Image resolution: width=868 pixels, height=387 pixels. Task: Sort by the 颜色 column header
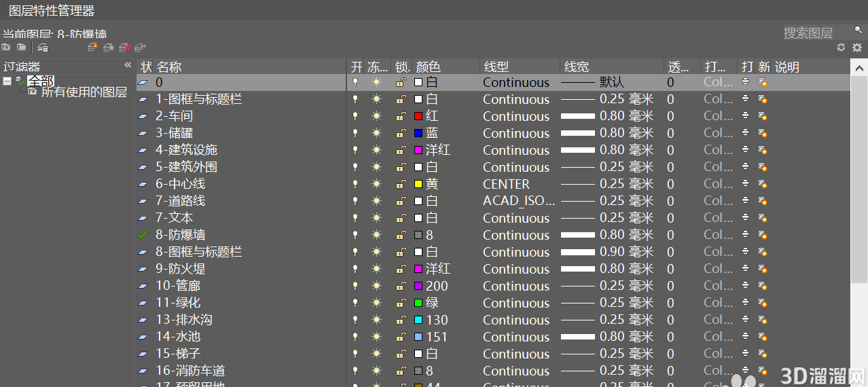coord(428,67)
